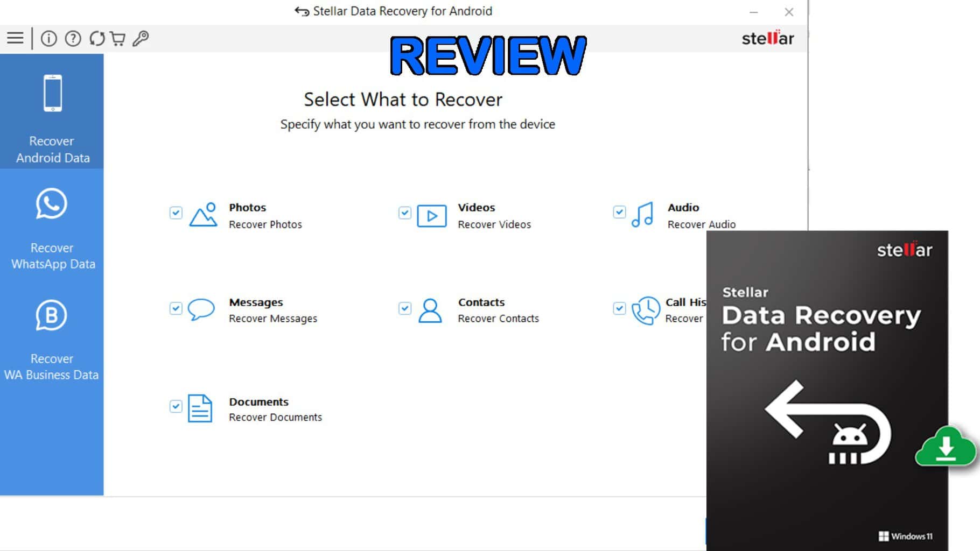
Task: Click the Recover Audio label
Action: tap(702, 224)
